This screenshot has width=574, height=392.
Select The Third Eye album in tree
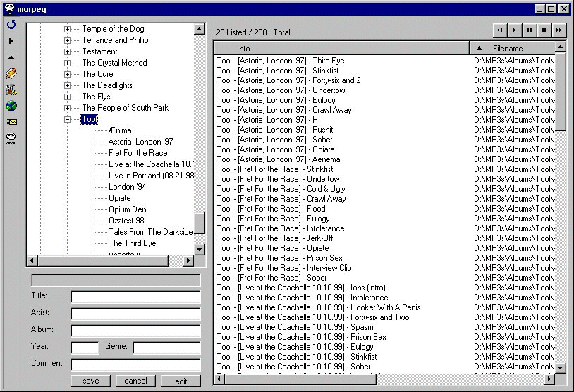point(132,243)
